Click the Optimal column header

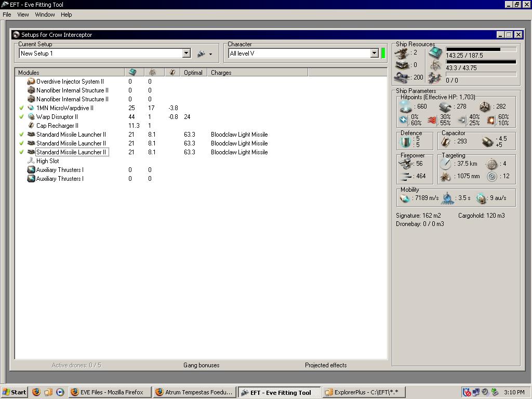pyautogui.click(x=193, y=72)
